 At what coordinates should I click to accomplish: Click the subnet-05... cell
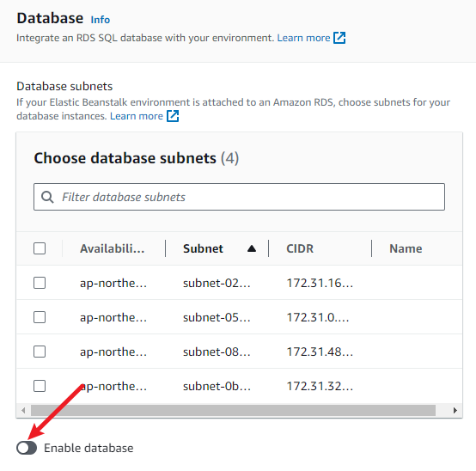(x=217, y=317)
